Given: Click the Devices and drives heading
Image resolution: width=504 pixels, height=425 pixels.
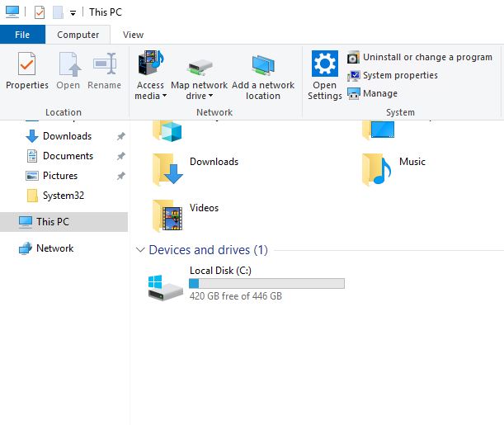Looking at the screenshot, I should [209, 250].
